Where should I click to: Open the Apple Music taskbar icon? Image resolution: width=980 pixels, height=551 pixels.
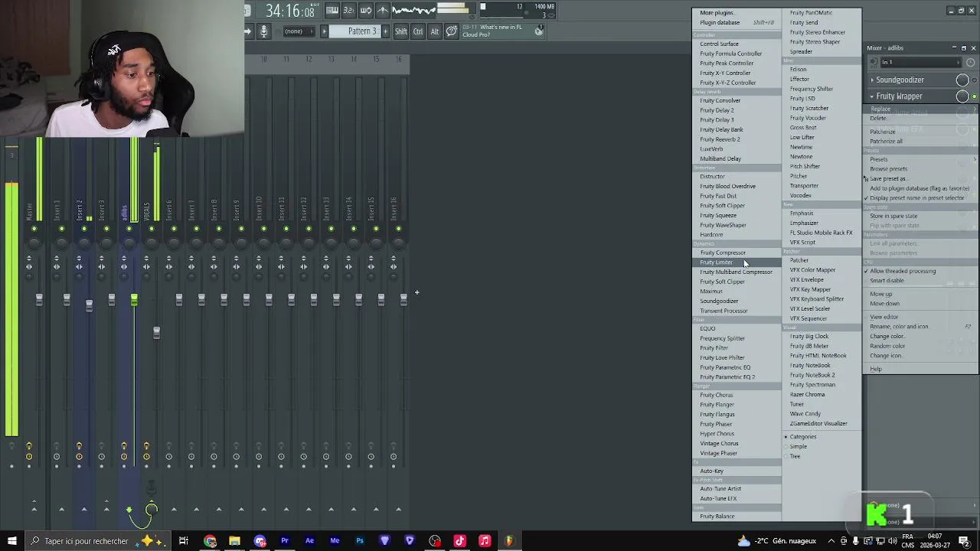tap(485, 541)
